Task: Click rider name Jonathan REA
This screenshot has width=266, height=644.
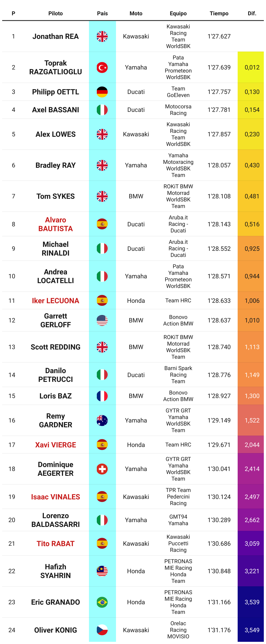Action: (x=55, y=36)
